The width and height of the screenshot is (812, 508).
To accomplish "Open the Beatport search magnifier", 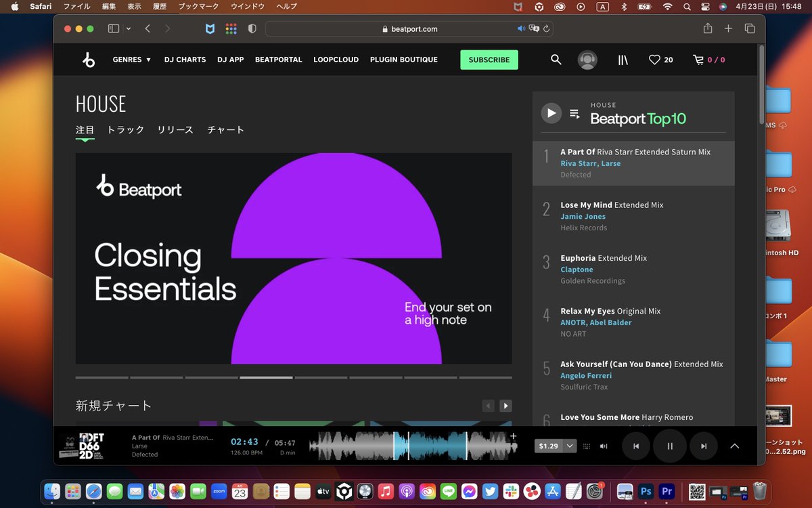I will tap(556, 60).
